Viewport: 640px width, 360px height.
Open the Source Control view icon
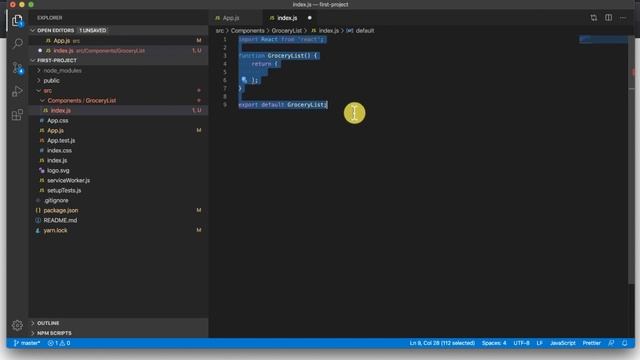coord(17,67)
